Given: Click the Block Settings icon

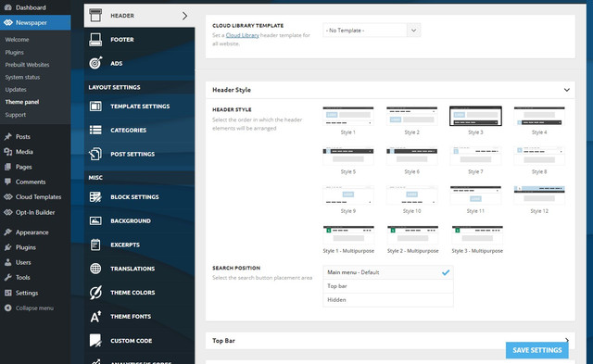Looking at the screenshot, I should point(95,197).
